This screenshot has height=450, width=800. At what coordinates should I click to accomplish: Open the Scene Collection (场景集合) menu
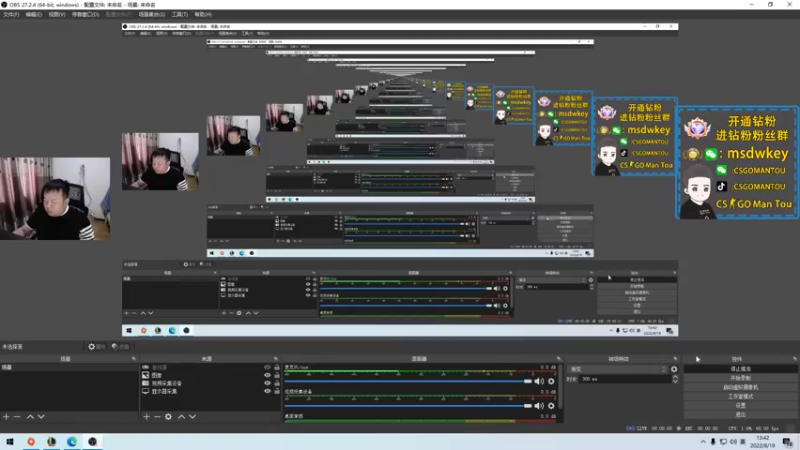(x=152, y=14)
